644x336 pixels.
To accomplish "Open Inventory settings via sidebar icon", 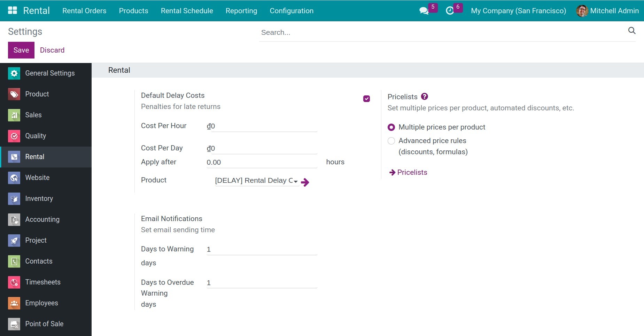I will pyautogui.click(x=14, y=198).
